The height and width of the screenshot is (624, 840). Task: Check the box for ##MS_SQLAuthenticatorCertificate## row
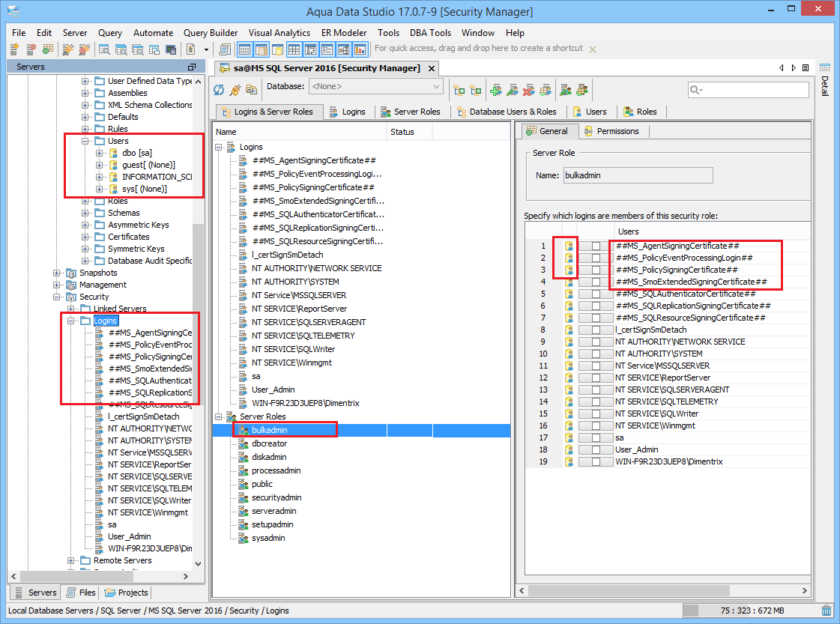pos(596,294)
